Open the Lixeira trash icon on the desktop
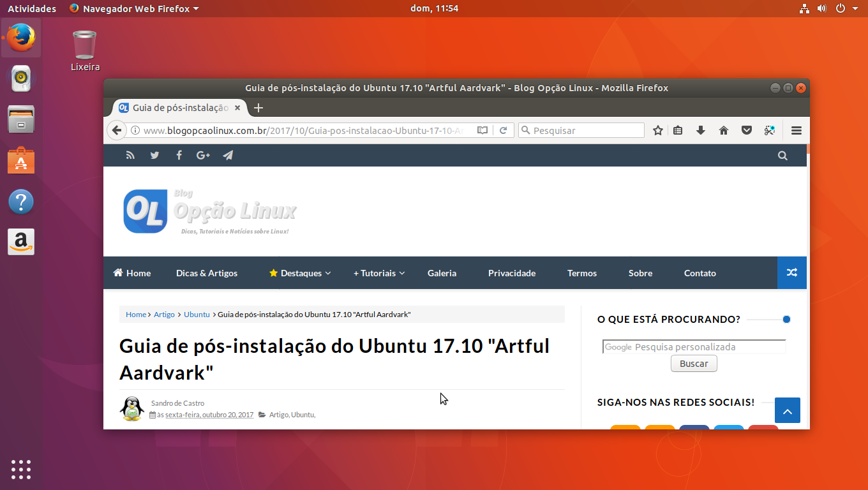Screen dimensions: 868x490 [85, 50]
